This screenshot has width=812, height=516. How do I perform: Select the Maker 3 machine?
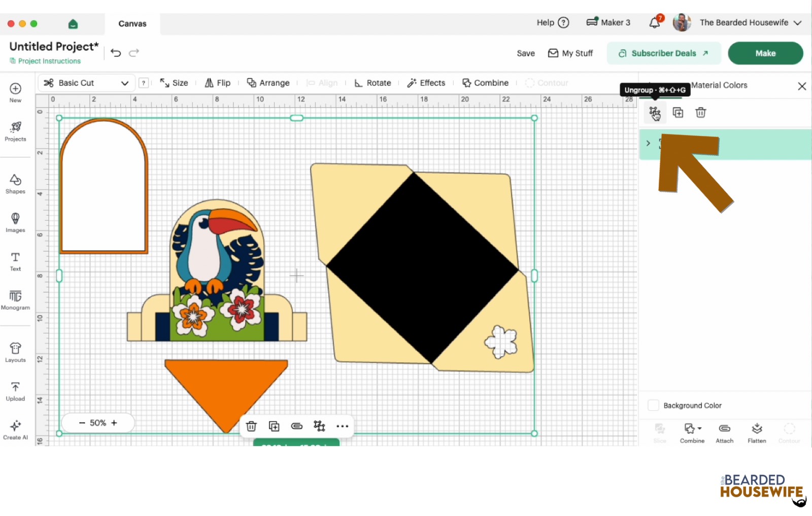608,22
